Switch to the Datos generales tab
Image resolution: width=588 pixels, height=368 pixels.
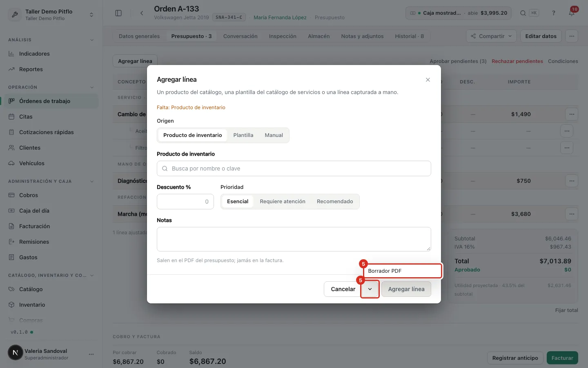point(139,36)
